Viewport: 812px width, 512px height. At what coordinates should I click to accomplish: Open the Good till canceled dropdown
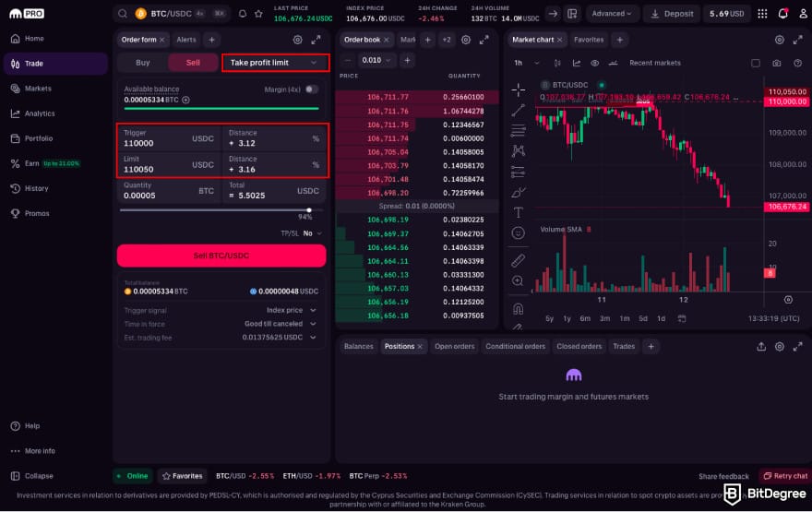(281, 324)
